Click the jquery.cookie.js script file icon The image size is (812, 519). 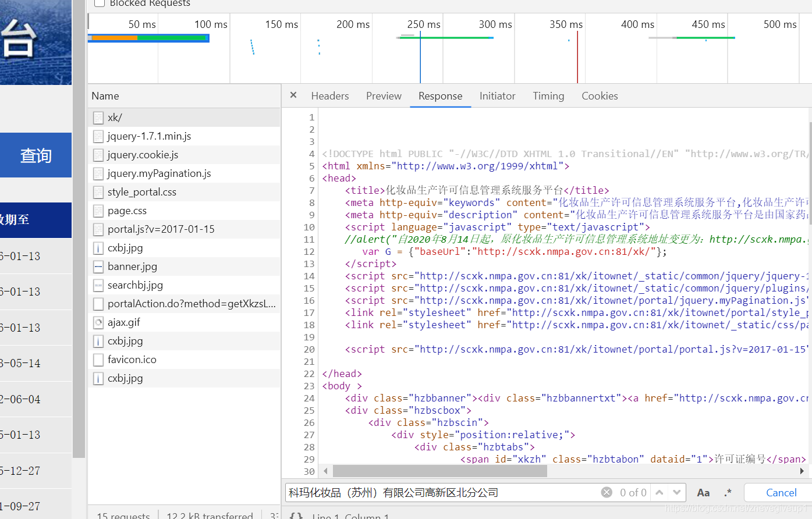98,155
